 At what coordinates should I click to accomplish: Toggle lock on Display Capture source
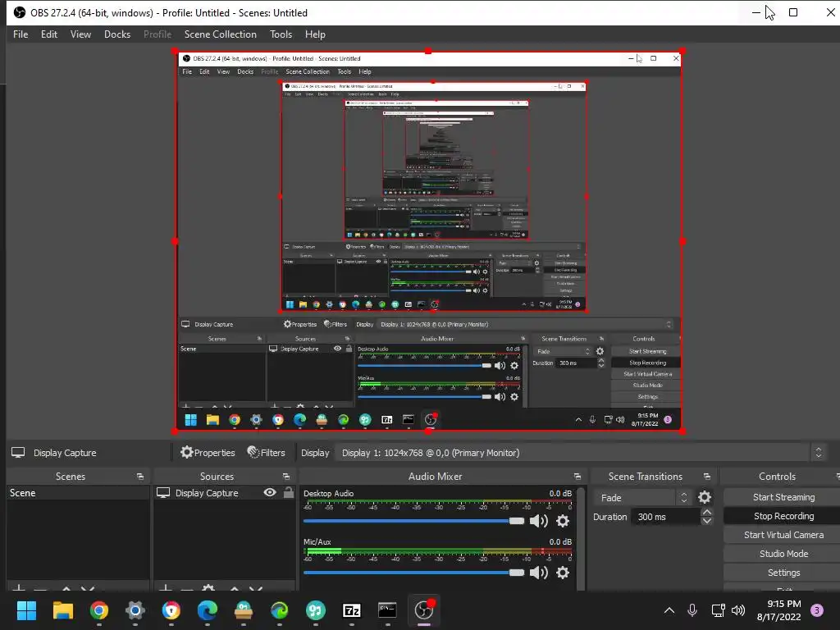pos(288,492)
